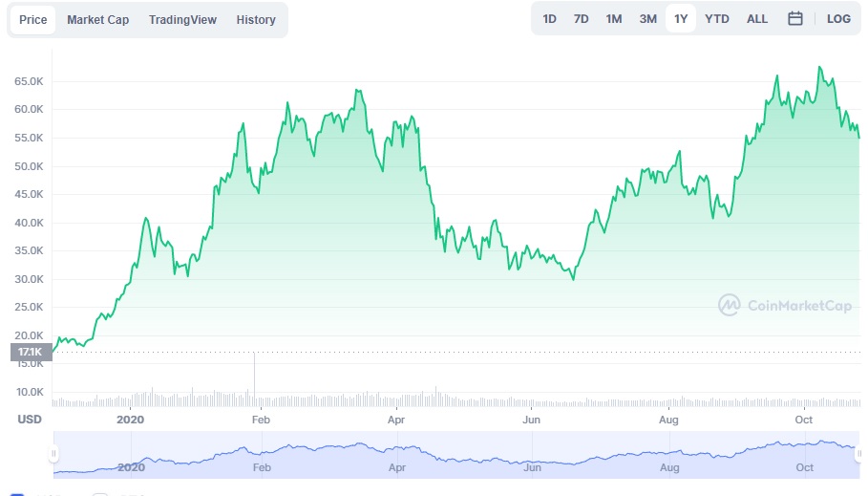Select the 3M time range

(647, 19)
